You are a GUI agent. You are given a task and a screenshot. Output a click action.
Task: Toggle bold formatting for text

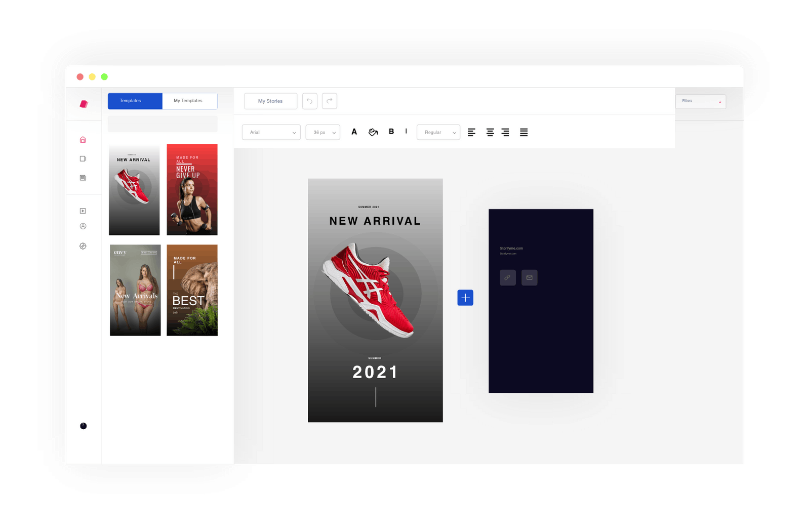(x=391, y=131)
